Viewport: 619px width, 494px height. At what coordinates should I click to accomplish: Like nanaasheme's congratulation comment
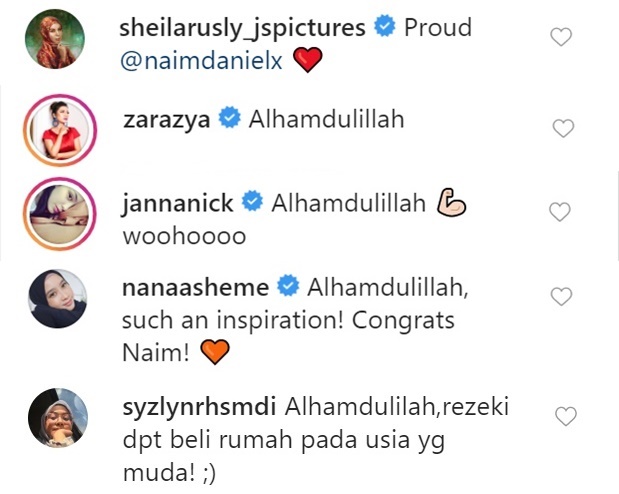coord(561,297)
